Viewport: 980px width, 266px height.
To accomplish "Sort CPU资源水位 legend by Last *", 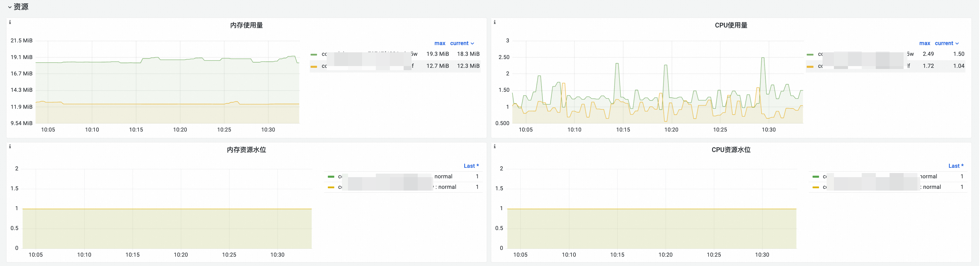I will click(x=956, y=166).
